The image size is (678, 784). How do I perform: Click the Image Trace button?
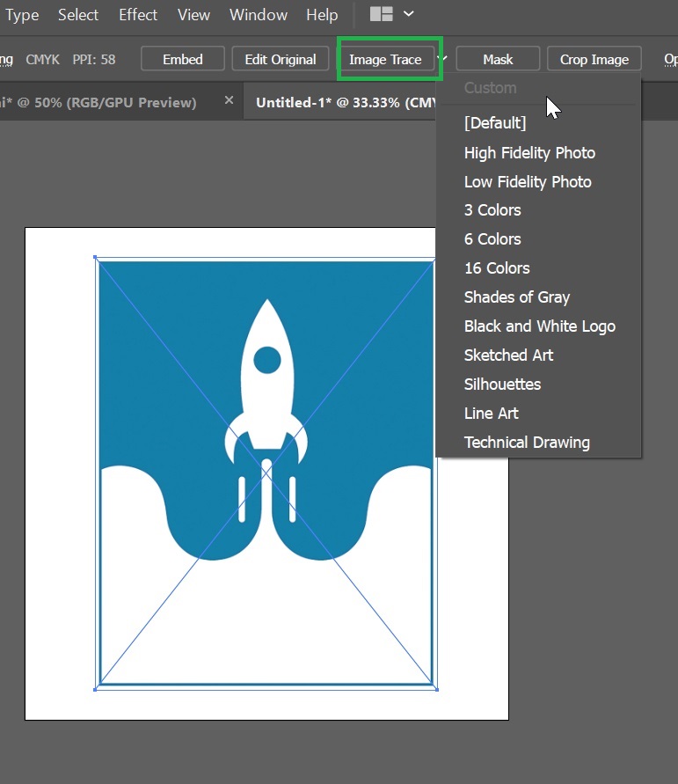(385, 60)
